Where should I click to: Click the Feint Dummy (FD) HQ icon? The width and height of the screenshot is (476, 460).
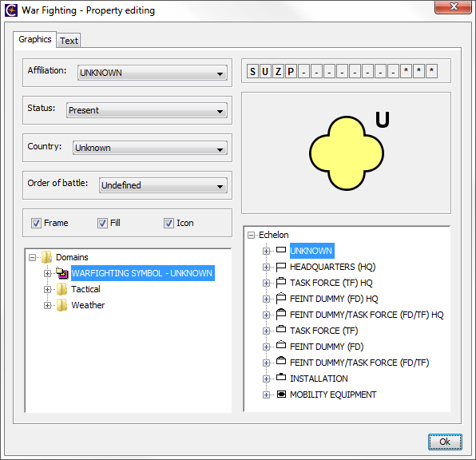(x=281, y=299)
